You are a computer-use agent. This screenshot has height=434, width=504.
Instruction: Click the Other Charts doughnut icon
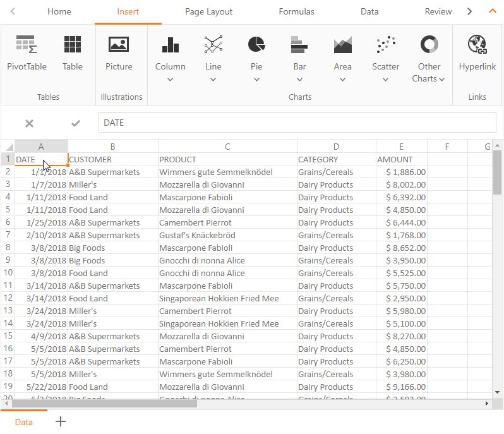coord(429,44)
